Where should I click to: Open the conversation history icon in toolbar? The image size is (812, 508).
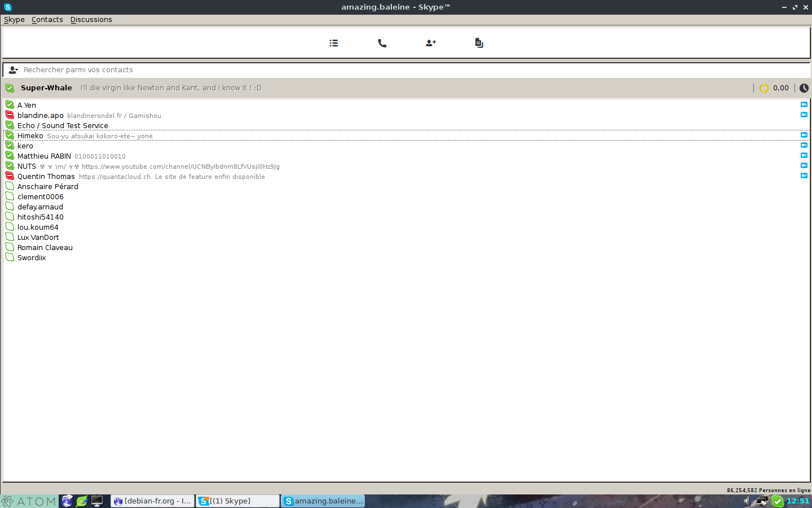[479, 43]
